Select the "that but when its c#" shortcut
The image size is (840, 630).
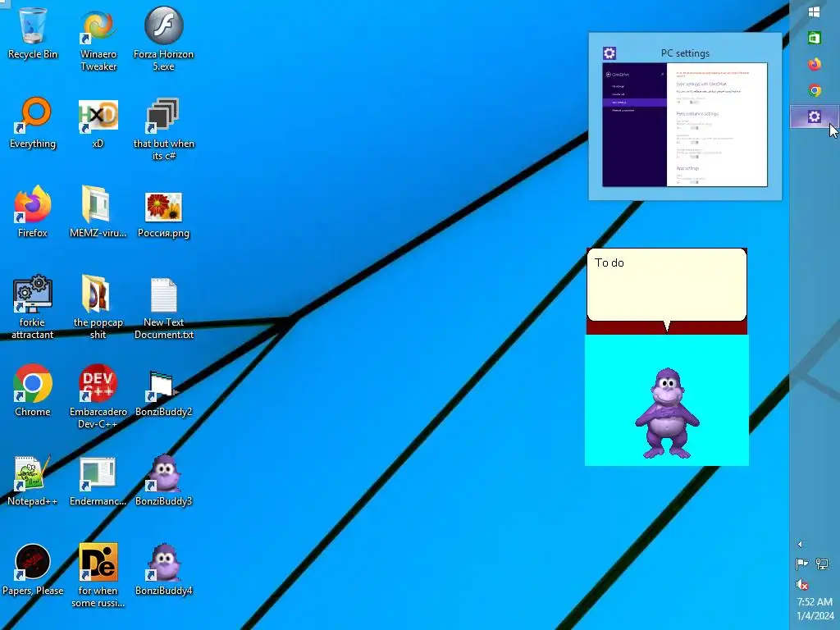pyautogui.click(x=163, y=129)
